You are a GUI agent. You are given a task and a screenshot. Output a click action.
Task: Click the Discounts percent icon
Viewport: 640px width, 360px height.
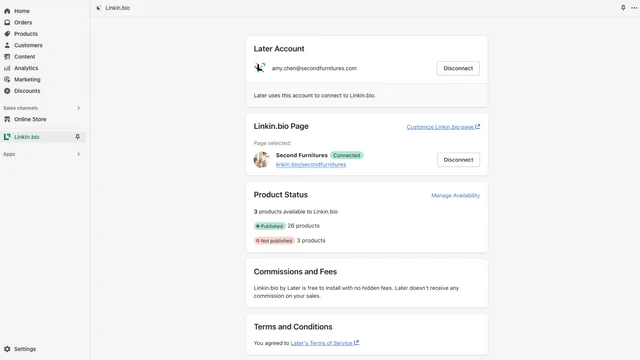pos(7,91)
